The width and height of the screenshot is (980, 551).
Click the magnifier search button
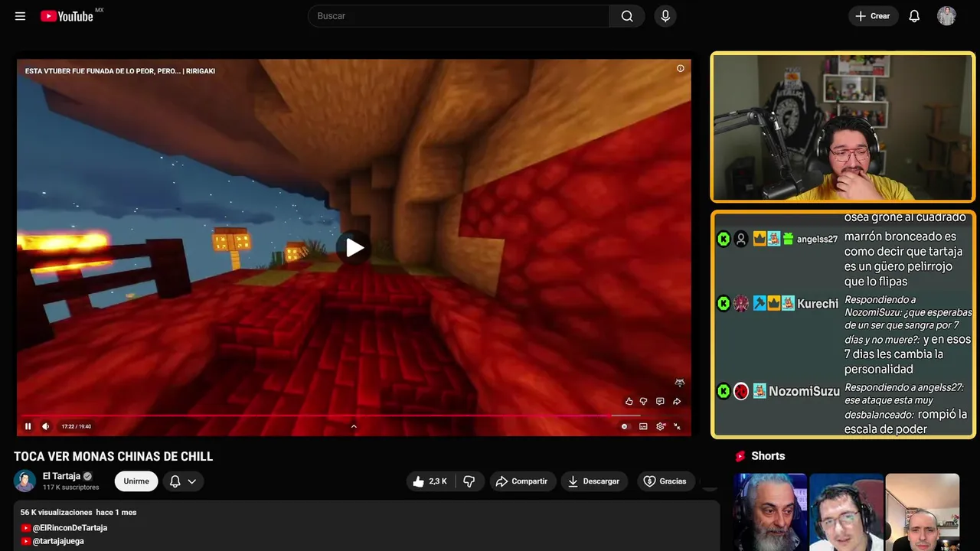pyautogui.click(x=627, y=16)
